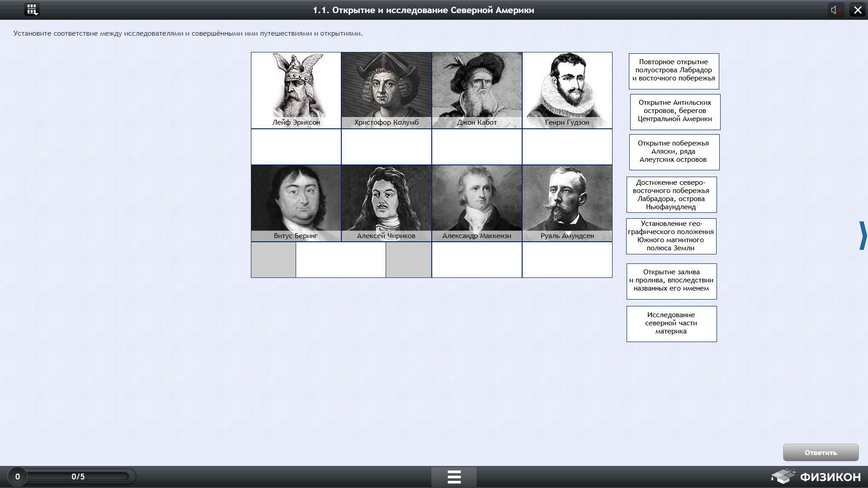The image size is (868, 488).
Task: Close the lesson with X icon
Action: [x=858, y=10]
